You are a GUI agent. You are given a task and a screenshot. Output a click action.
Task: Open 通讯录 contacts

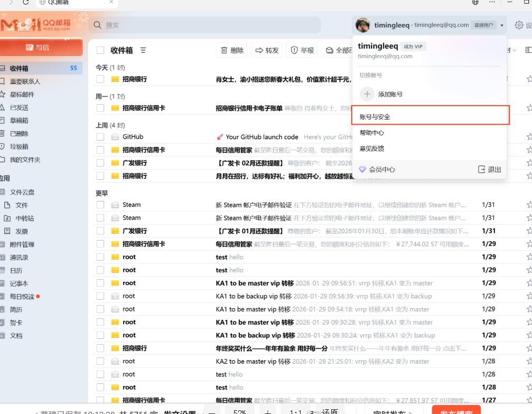(19, 257)
